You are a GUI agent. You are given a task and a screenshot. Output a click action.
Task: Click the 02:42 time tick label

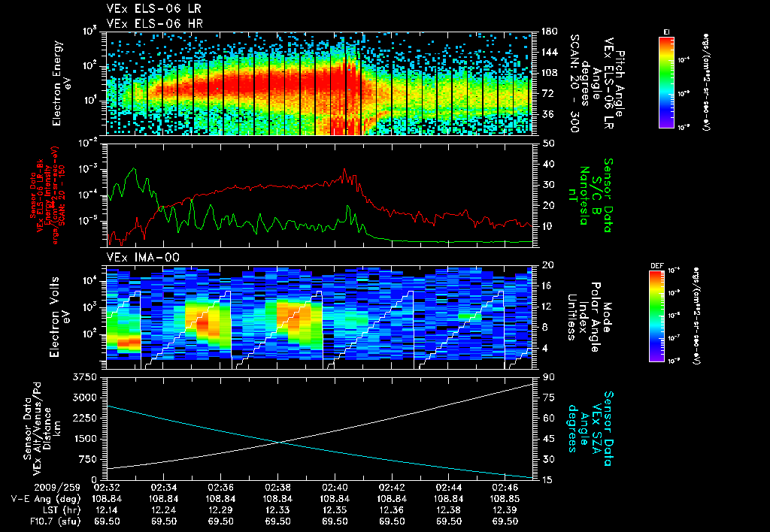point(392,488)
